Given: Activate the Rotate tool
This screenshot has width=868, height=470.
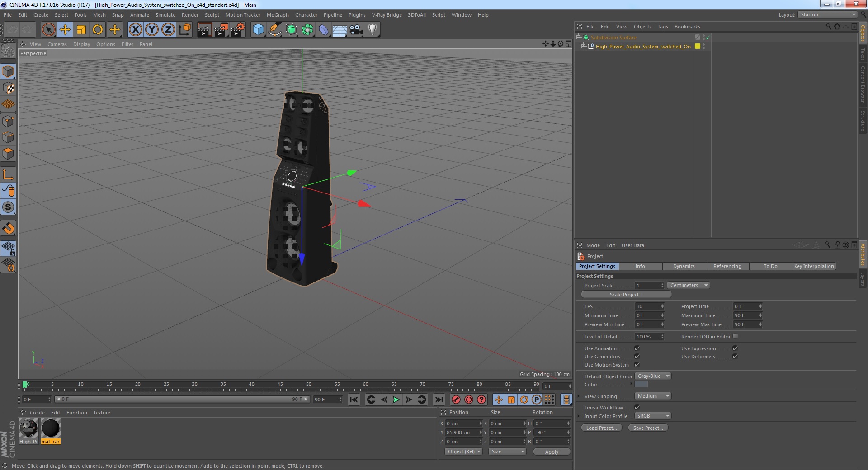Looking at the screenshot, I should click(x=98, y=30).
